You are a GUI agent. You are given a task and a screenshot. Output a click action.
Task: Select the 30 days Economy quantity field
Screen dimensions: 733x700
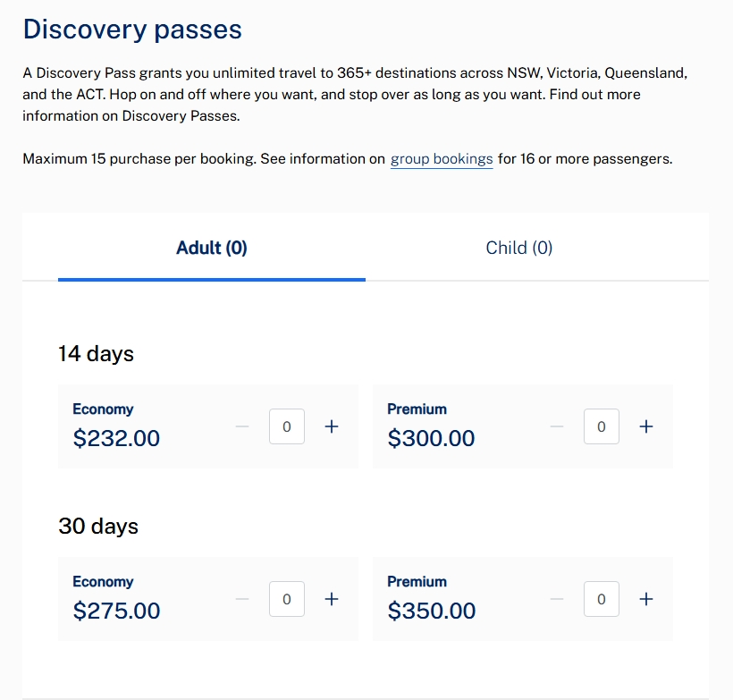pos(287,599)
